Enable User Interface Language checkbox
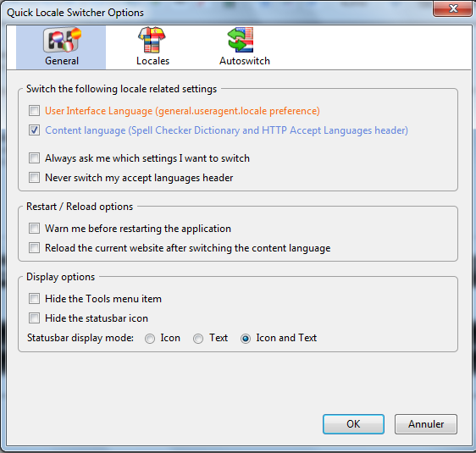The height and width of the screenshot is (453, 476). (35, 111)
